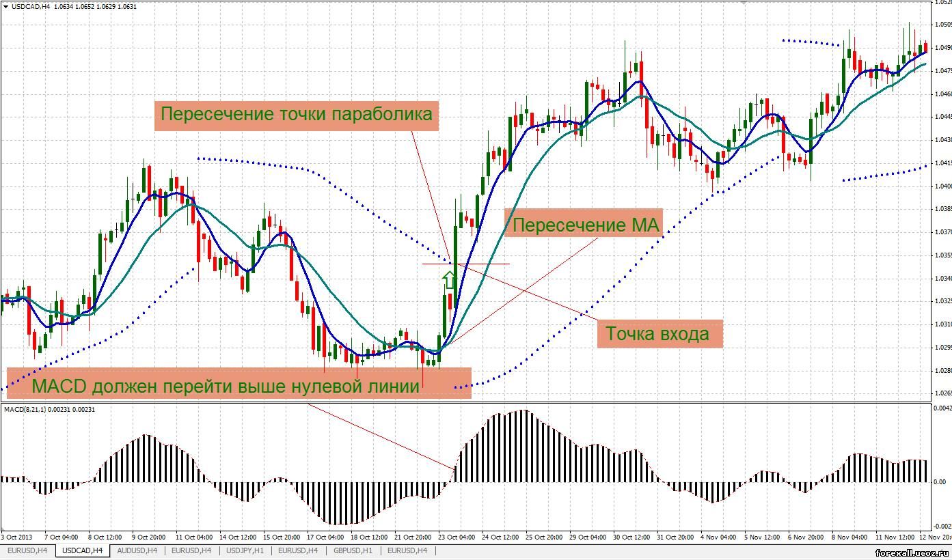Click the USDCAD,H4 chart title text
This screenshot has height=560, width=952.
(31, 7)
